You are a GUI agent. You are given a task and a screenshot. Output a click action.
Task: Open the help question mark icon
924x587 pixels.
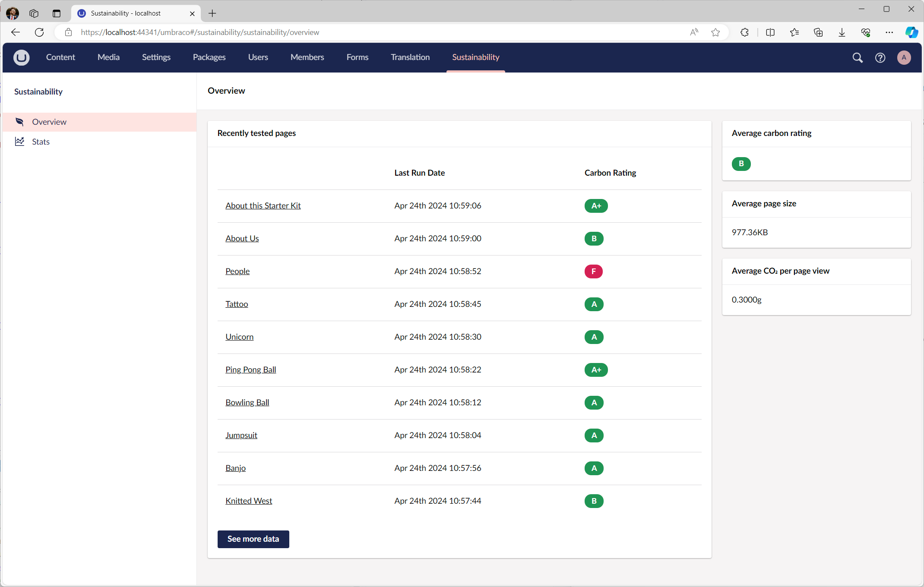(x=880, y=57)
